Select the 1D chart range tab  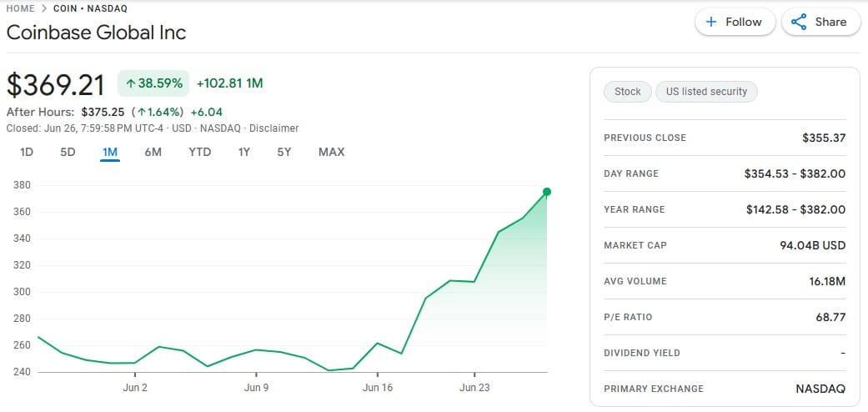[27, 152]
